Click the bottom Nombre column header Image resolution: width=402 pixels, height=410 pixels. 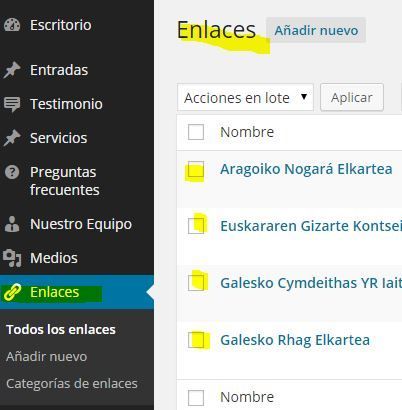(247, 397)
